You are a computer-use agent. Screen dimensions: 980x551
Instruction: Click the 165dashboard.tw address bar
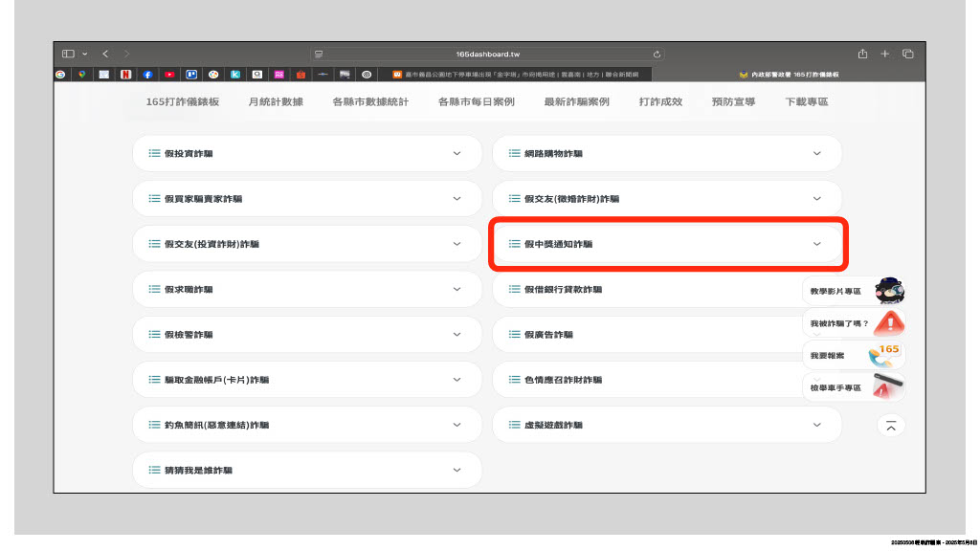pos(488,55)
